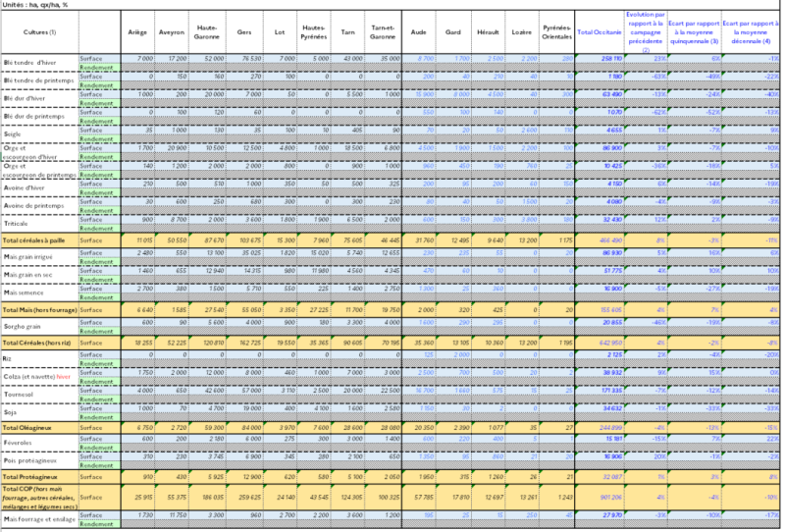Click the Total Occitanie cell '258 110'

(611, 59)
